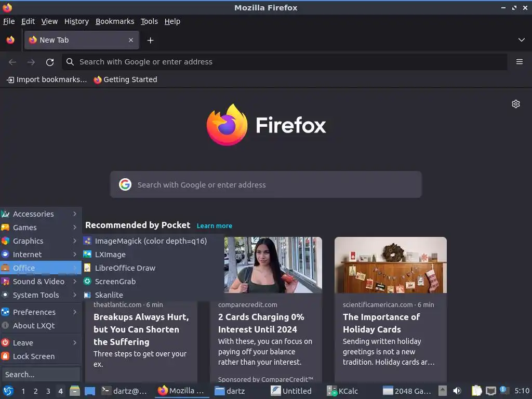Open the Tools menu
The width and height of the screenshot is (532, 399).
tap(149, 21)
